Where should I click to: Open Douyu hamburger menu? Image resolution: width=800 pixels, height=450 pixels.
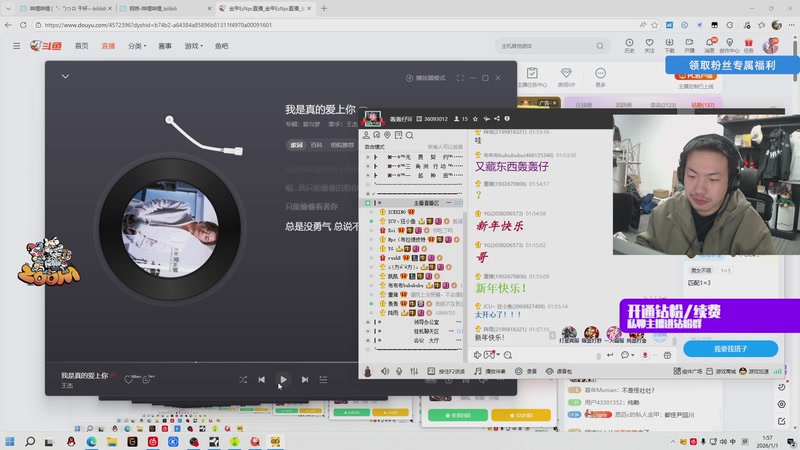coord(16,46)
